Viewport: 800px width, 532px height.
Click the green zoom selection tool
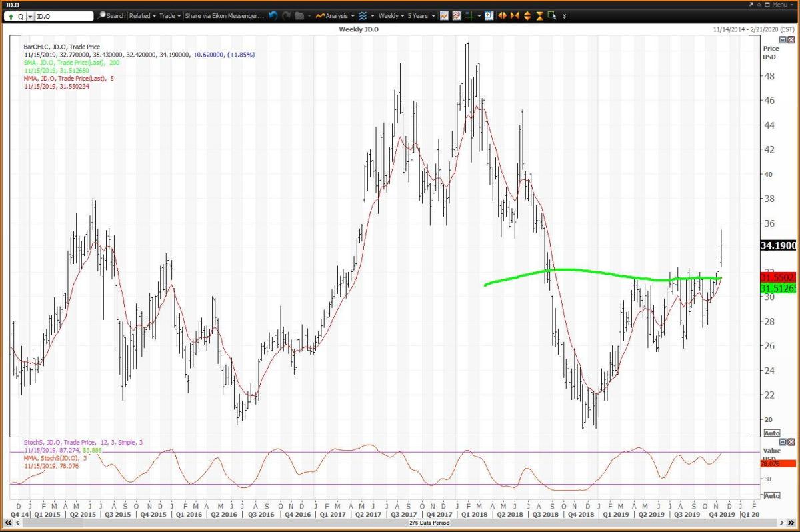tap(552, 15)
